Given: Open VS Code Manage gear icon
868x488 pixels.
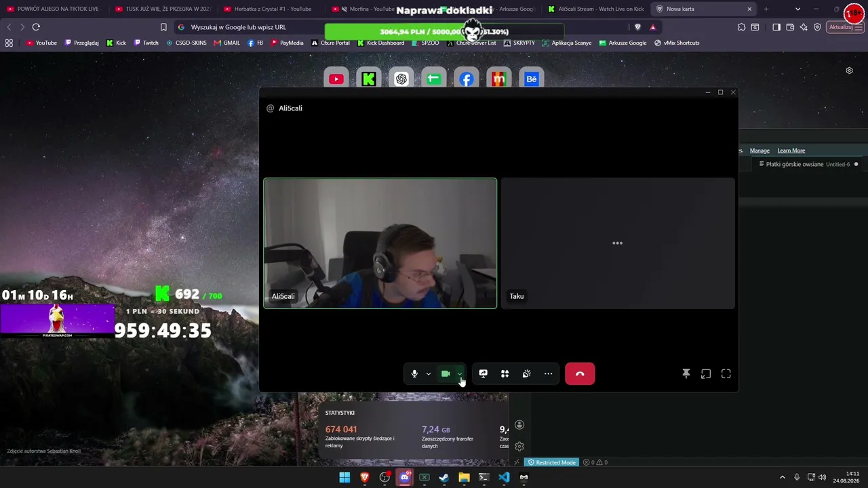Looking at the screenshot, I should click(519, 447).
